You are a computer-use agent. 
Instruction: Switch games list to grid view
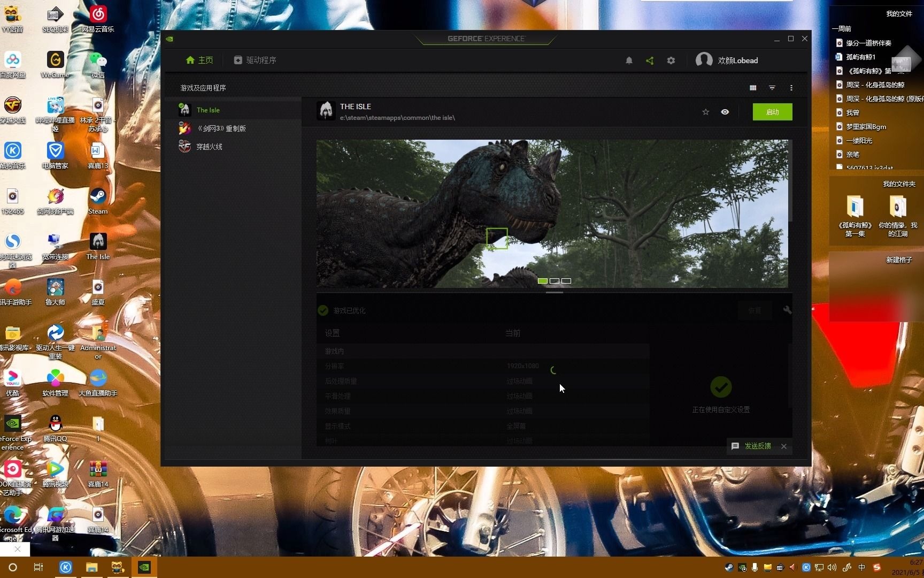(753, 88)
